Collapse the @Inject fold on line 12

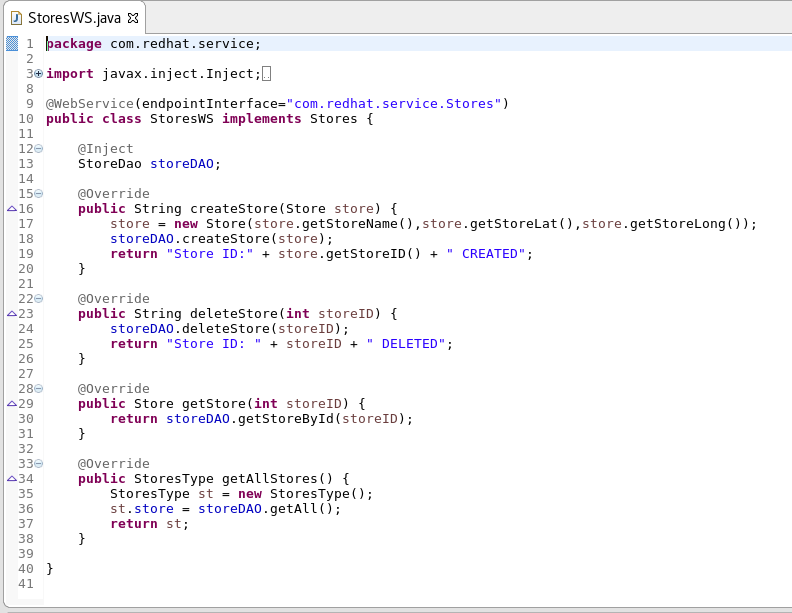pos(39,149)
